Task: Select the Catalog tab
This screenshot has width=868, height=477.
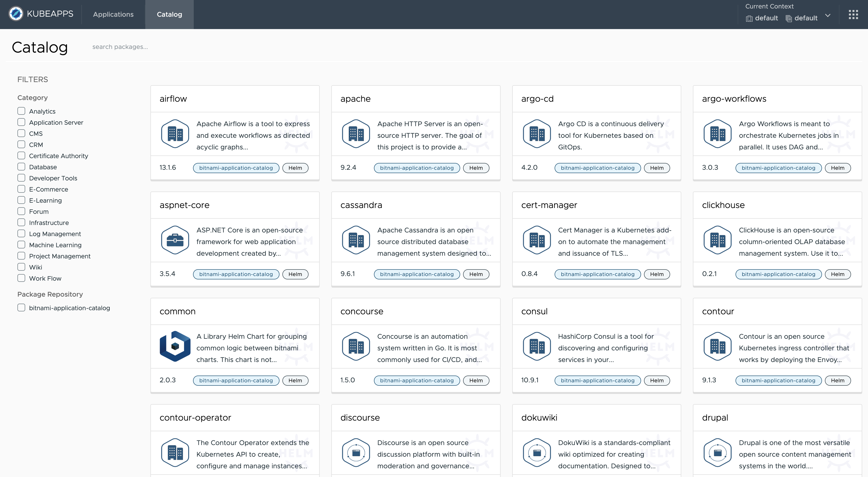Action: [169, 15]
